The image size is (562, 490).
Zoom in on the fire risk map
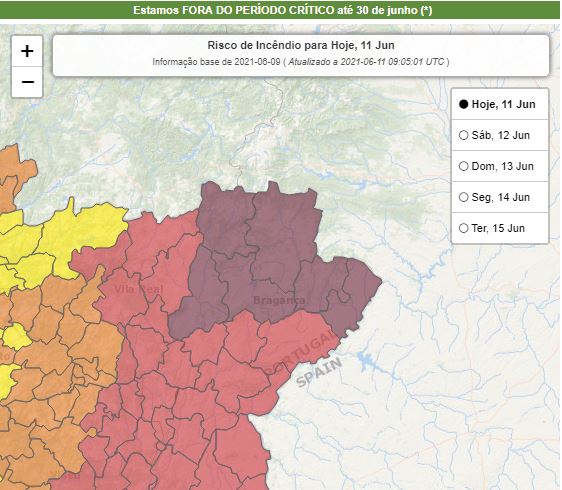(27, 51)
